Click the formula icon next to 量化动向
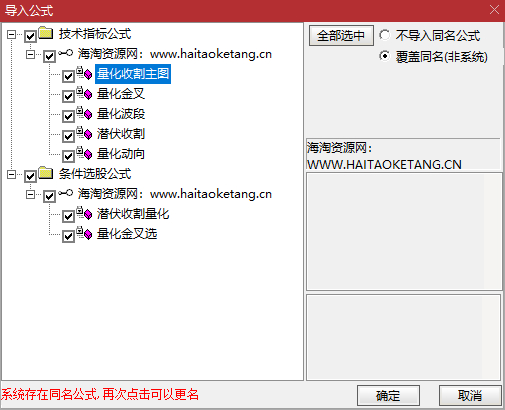This screenshot has height=410, width=505. [x=84, y=153]
